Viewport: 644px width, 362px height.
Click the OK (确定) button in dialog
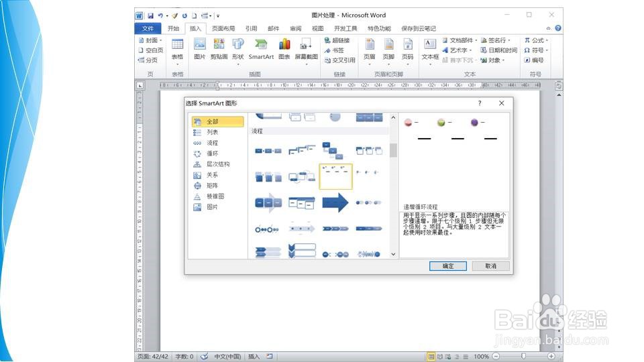(448, 266)
